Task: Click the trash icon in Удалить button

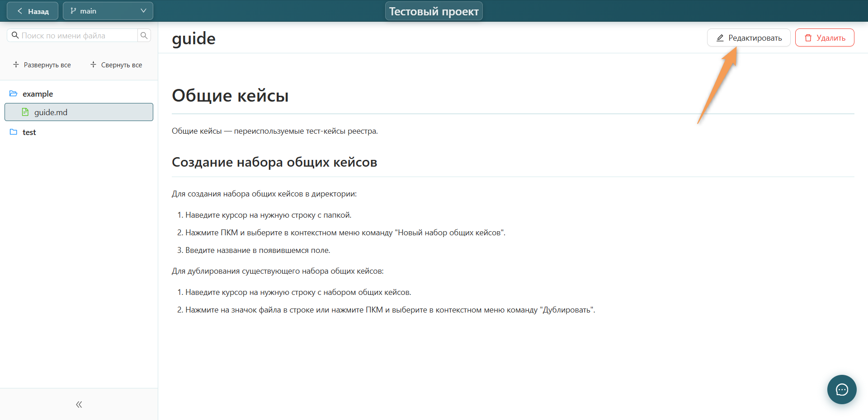Action: pos(808,38)
